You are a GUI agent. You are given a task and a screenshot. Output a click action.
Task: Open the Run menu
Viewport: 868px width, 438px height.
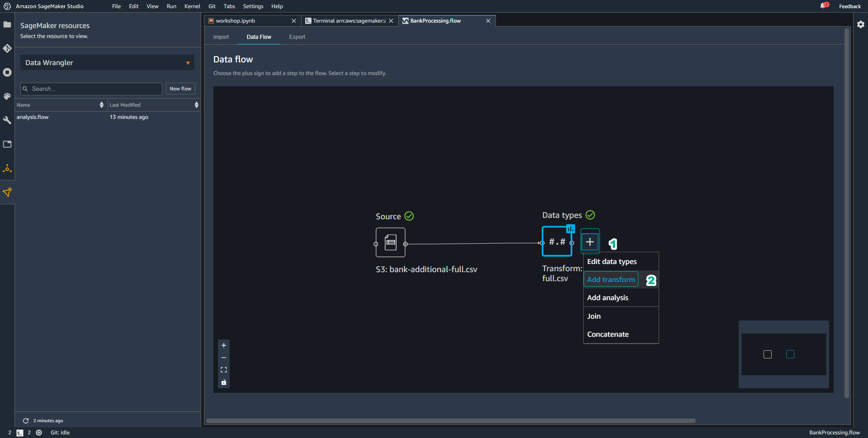click(171, 6)
